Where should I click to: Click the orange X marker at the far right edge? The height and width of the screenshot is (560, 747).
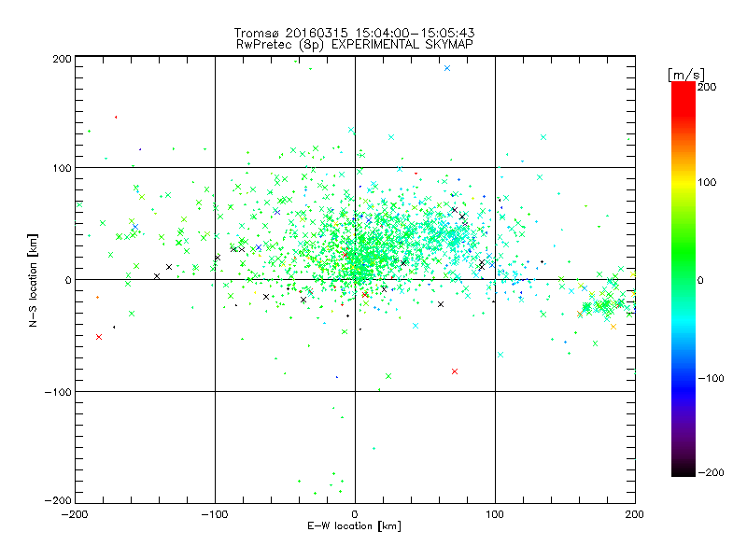point(613,327)
